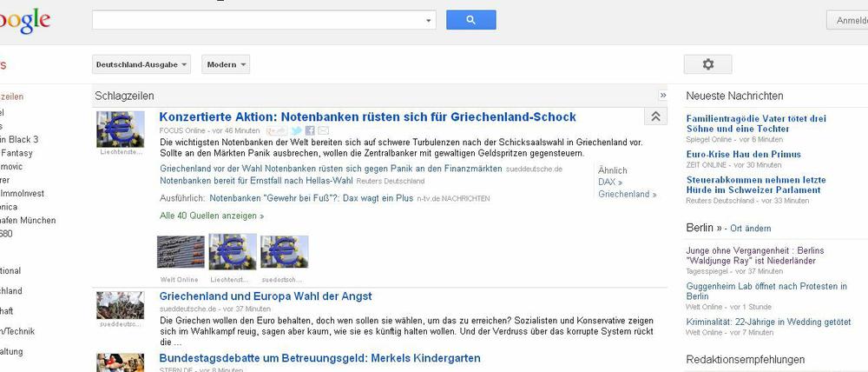Open the Deutschland-Ausgabe edition dropdown
Image resolution: width=868 pixels, height=372 pixels.
[141, 64]
